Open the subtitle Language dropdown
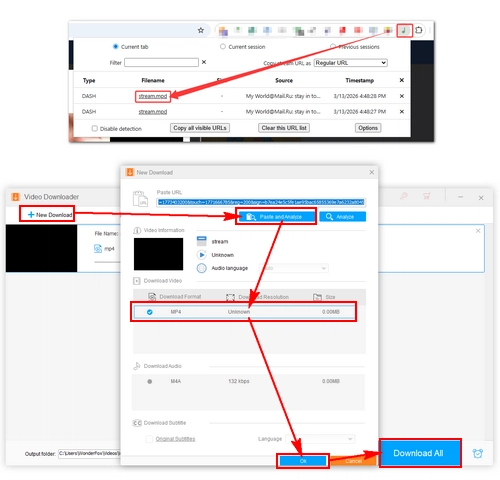 coord(320,439)
